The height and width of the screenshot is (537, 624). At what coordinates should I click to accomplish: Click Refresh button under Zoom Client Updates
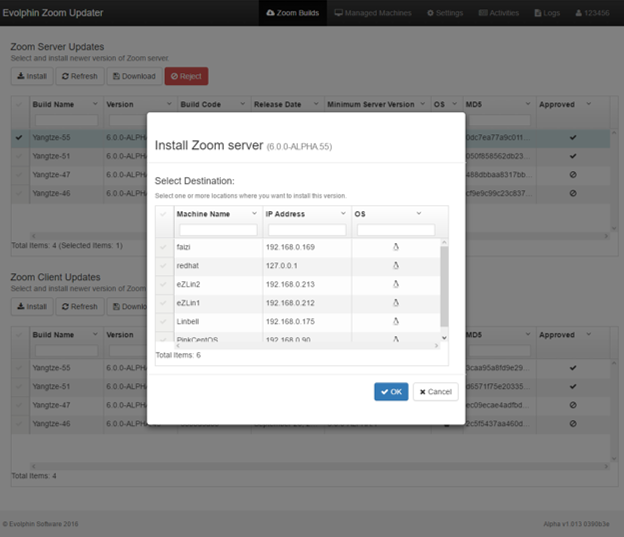point(80,307)
